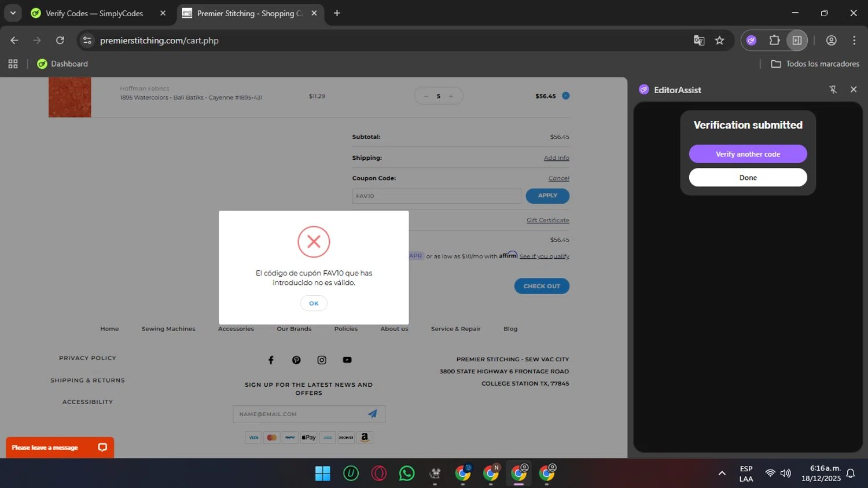The width and height of the screenshot is (868, 488).
Task: Open the 1895 Watercolors Bali Batiks product link
Action: click(191, 97)
